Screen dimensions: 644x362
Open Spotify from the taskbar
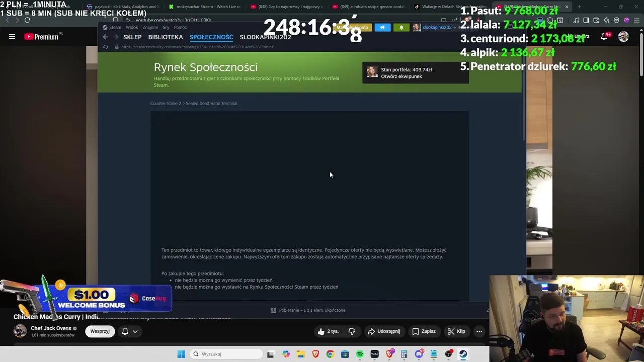[360, 354]
